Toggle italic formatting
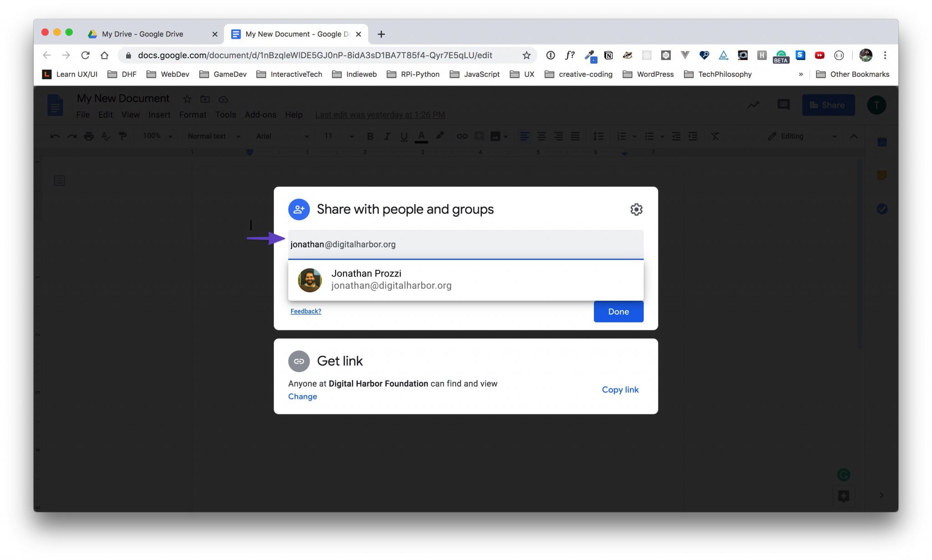The width and height of the screenshot is (932, 560). [387, 136]
